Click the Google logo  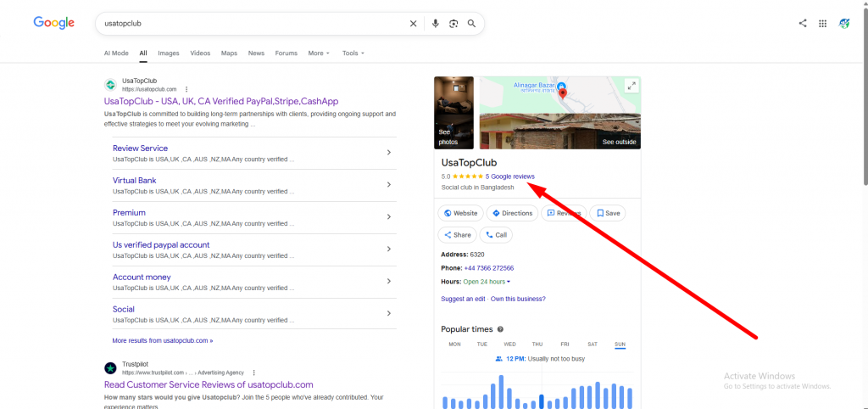tap(53, 23)
